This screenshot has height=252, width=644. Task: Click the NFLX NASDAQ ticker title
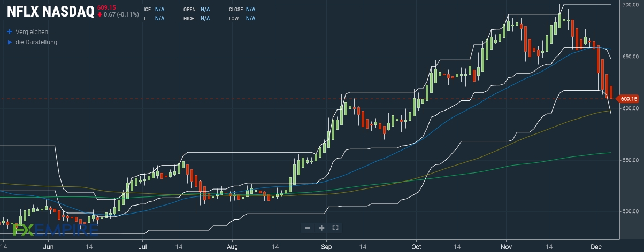coord(51,11)
